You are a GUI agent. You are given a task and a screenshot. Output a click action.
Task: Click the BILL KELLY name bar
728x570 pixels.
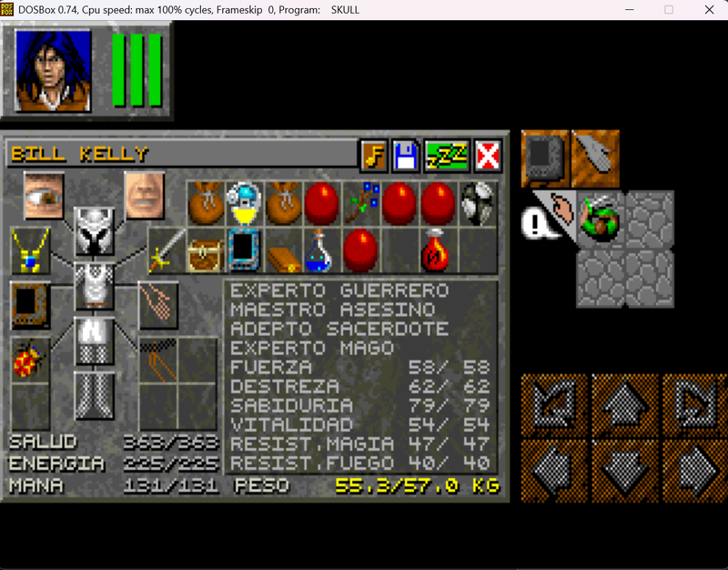pos(181,154)
